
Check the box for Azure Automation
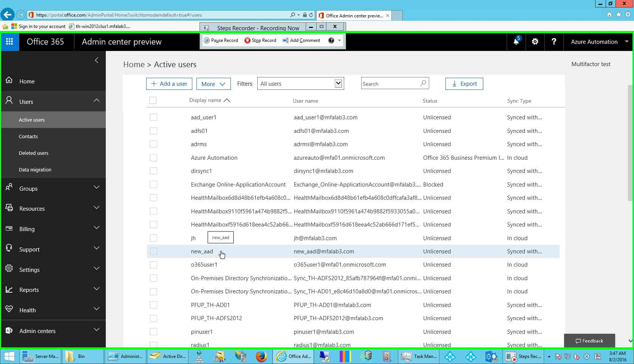click(x=153, y=158)
